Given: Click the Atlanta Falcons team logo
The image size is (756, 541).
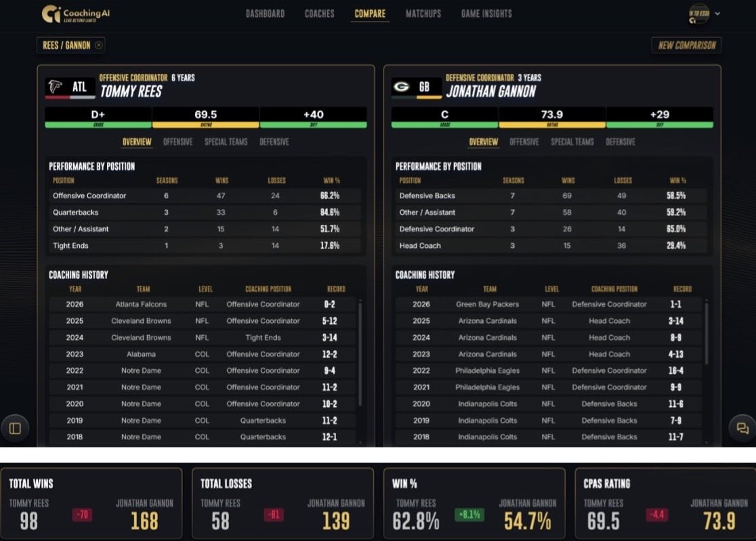Looking at the screenshot, I should pos(56,87).
